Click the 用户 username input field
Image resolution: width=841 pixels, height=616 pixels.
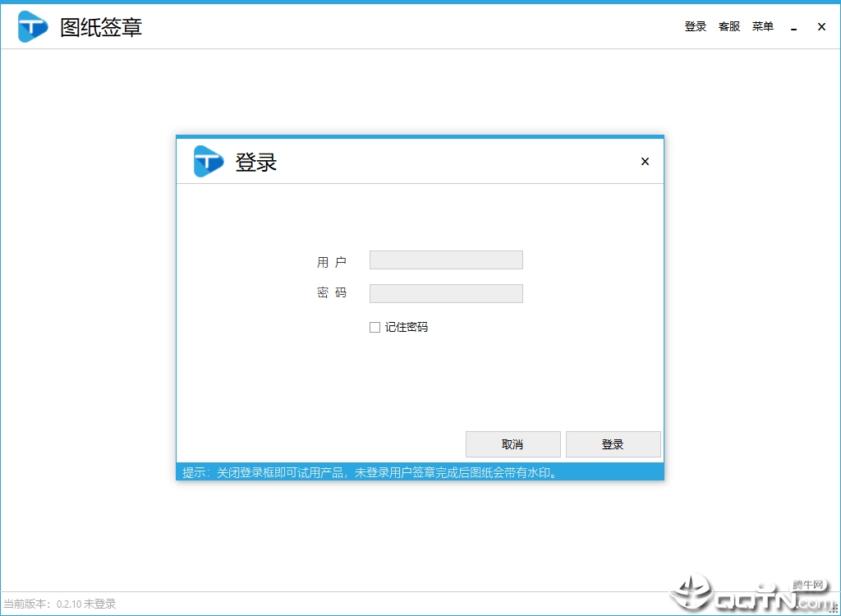click(446, 260)
